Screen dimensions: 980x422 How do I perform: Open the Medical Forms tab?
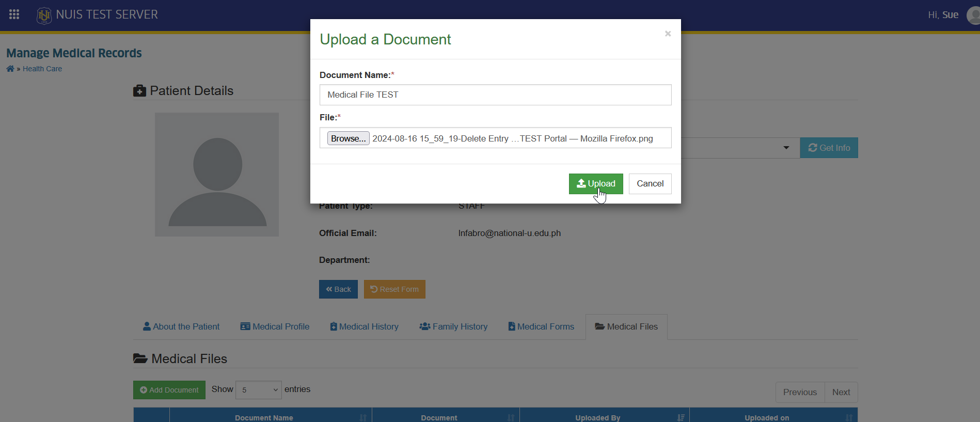pos(541,326)
